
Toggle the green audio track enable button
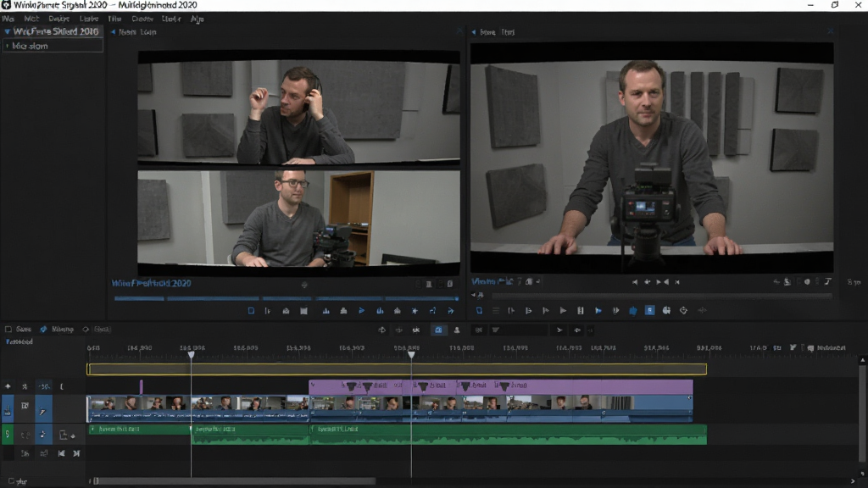(7, 435)
